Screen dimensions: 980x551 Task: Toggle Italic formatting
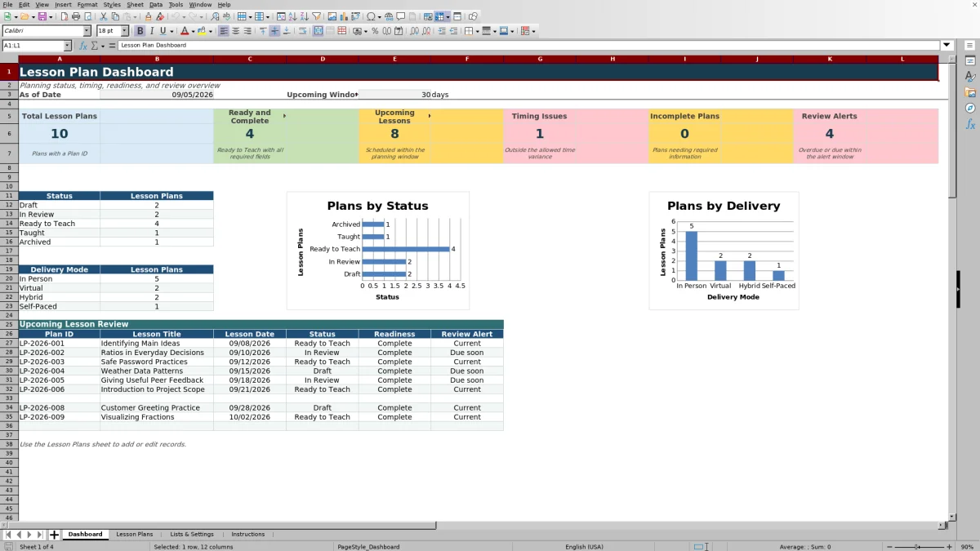point(152,31)
